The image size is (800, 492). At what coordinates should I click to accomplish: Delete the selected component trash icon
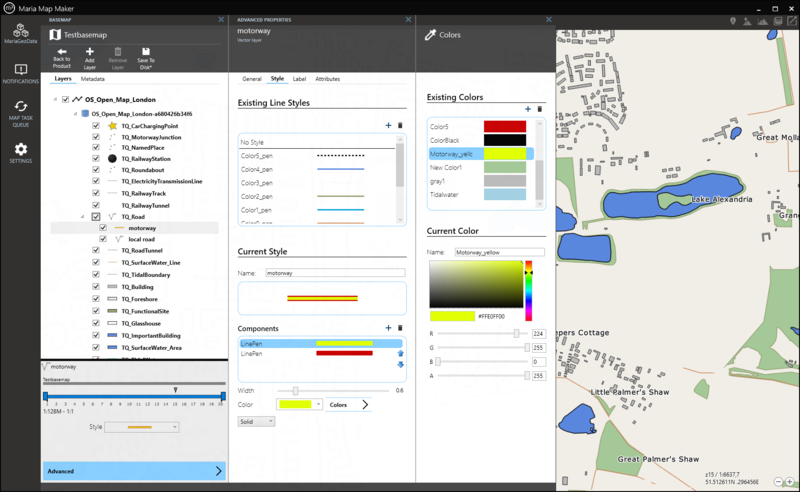[x=400, y=328]
